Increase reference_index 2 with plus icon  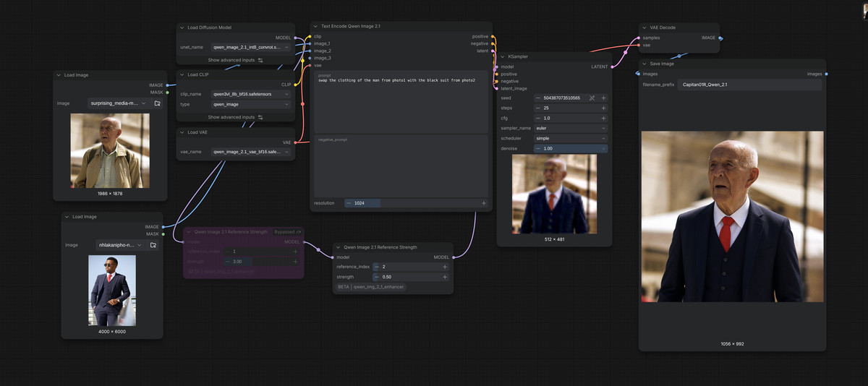click(445, 267)
